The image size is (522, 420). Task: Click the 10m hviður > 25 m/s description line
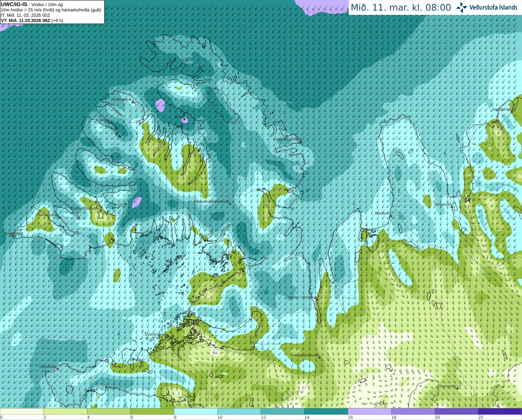(x=51, y=10)
